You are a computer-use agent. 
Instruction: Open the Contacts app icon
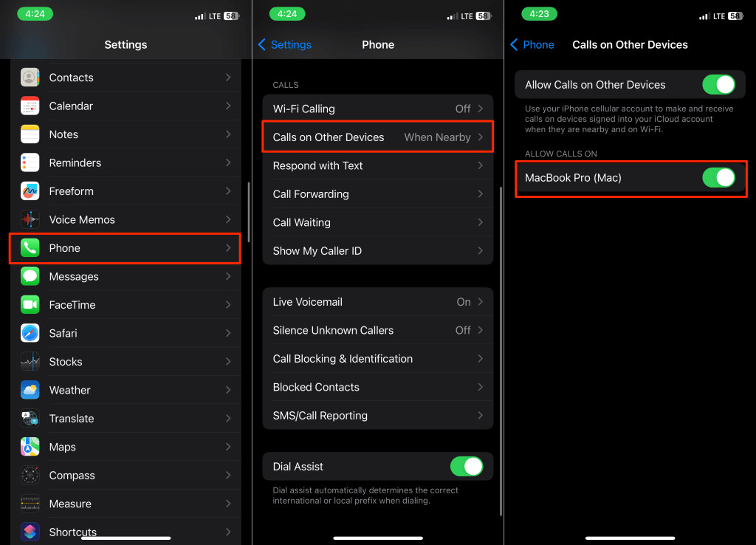30,78
